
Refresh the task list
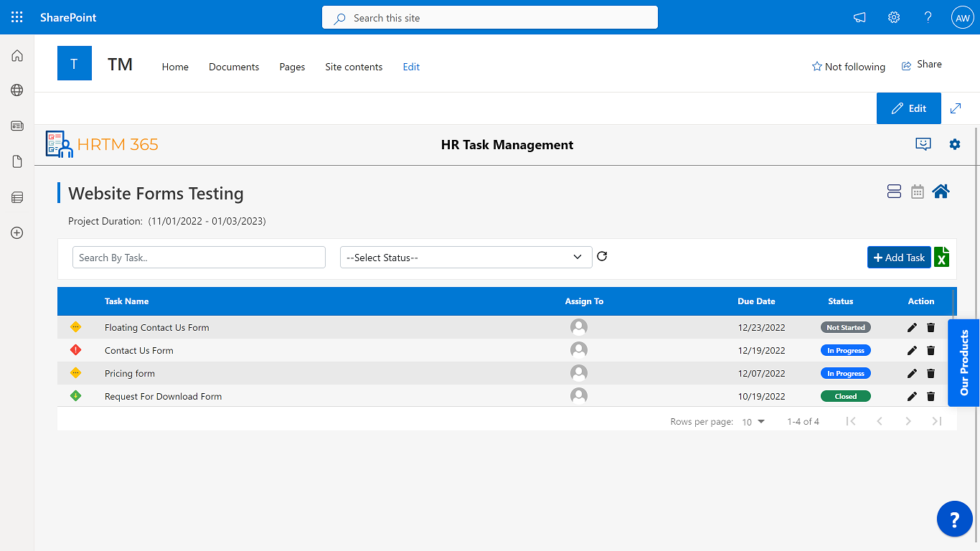tap(602, 256)
